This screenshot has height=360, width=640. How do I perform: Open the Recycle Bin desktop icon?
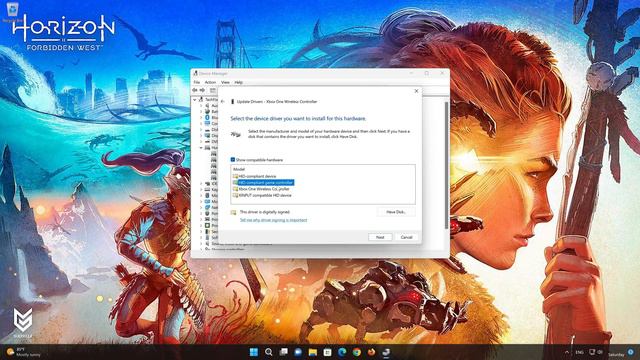click(12, 11)
